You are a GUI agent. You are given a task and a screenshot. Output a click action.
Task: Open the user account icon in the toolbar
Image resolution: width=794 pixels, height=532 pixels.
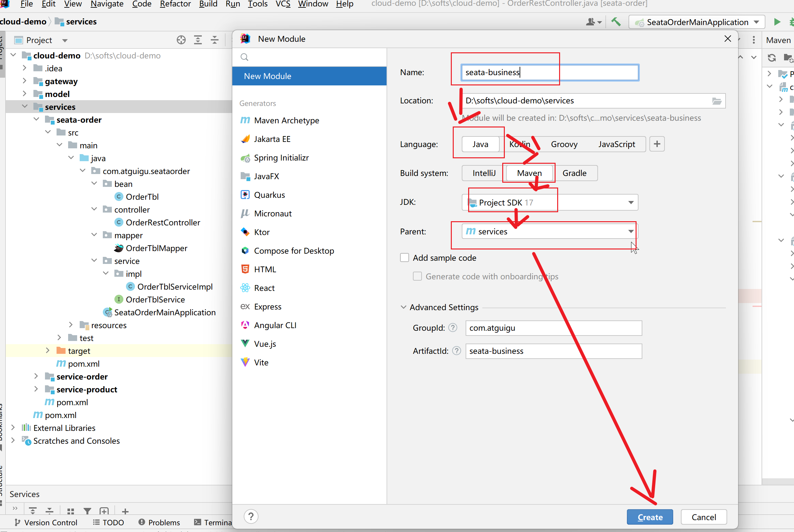click(593, 22)
